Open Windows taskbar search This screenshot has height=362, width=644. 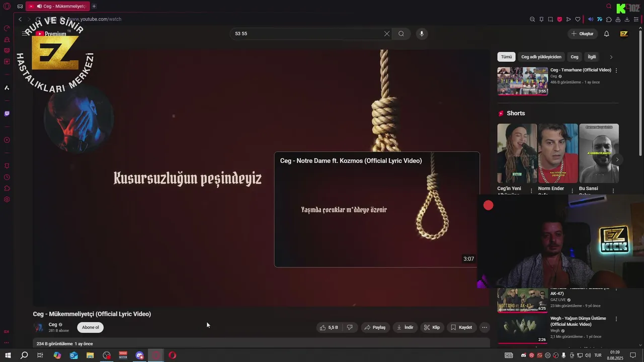(x=24, y=355)
